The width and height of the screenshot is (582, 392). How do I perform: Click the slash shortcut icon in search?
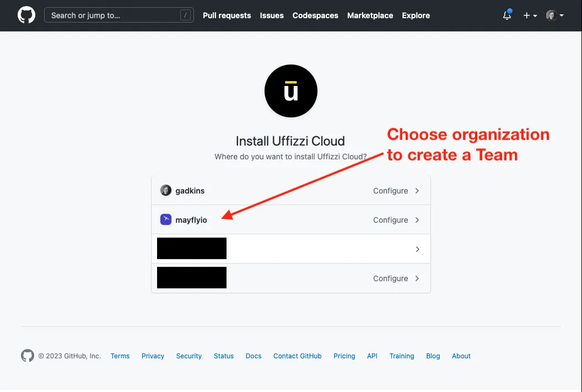point(185,15)
